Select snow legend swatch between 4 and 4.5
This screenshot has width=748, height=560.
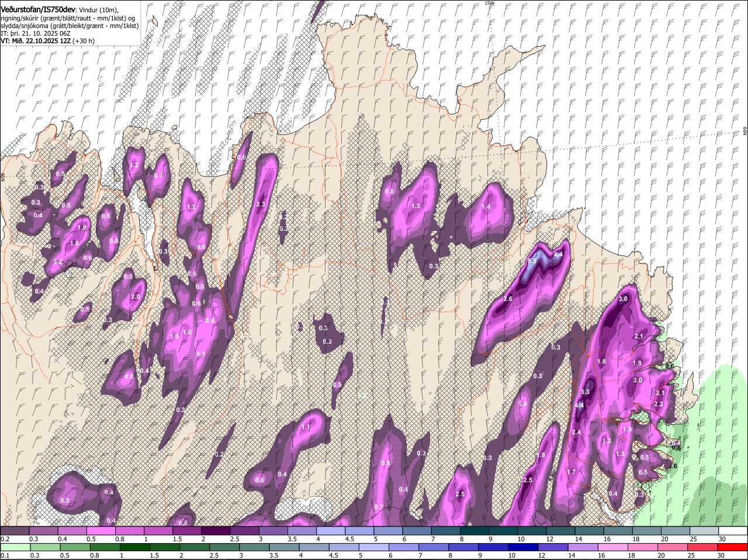pyautogui.click(x=331, y=531)
